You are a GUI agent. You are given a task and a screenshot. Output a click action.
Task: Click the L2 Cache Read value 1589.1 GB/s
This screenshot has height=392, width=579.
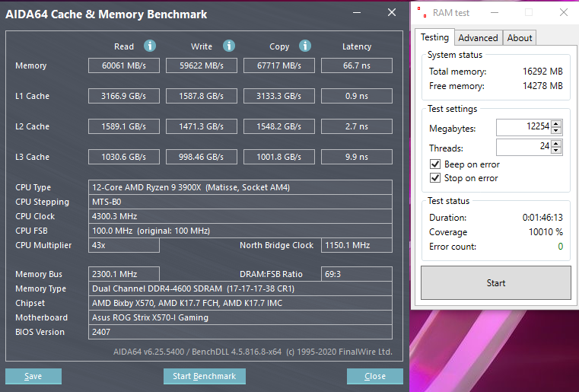pyautogui.click(x=124, y=126)
